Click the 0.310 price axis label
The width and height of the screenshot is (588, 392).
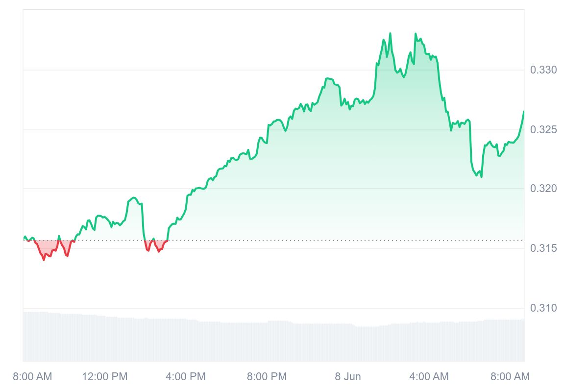[544, 308]
